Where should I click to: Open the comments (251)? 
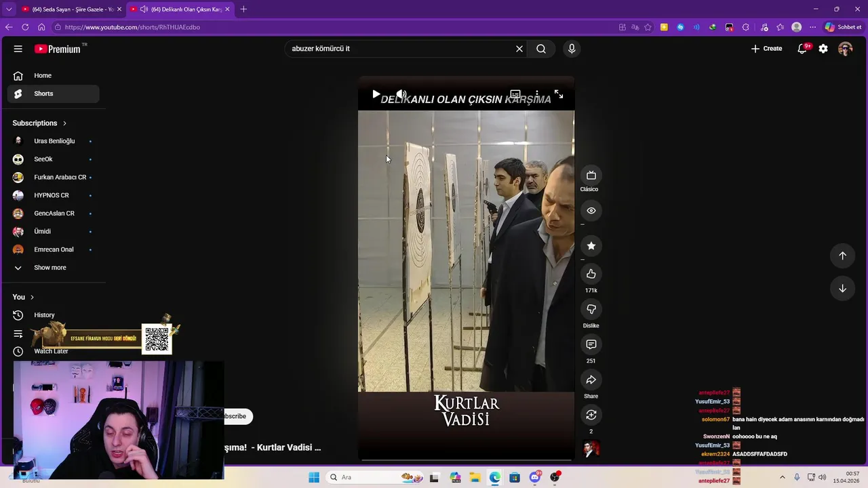click(591, 344)
